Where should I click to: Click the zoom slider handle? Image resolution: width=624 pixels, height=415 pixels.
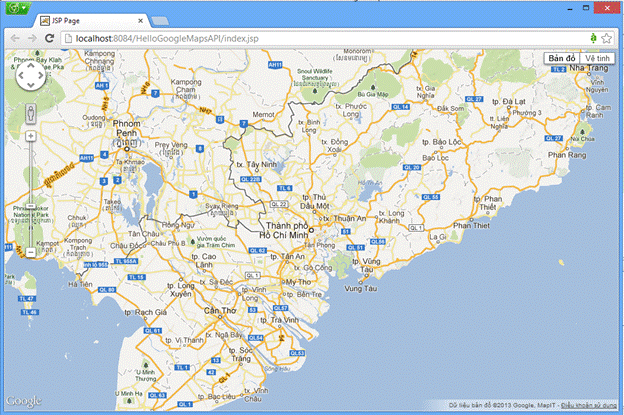(x=31, y=206)
